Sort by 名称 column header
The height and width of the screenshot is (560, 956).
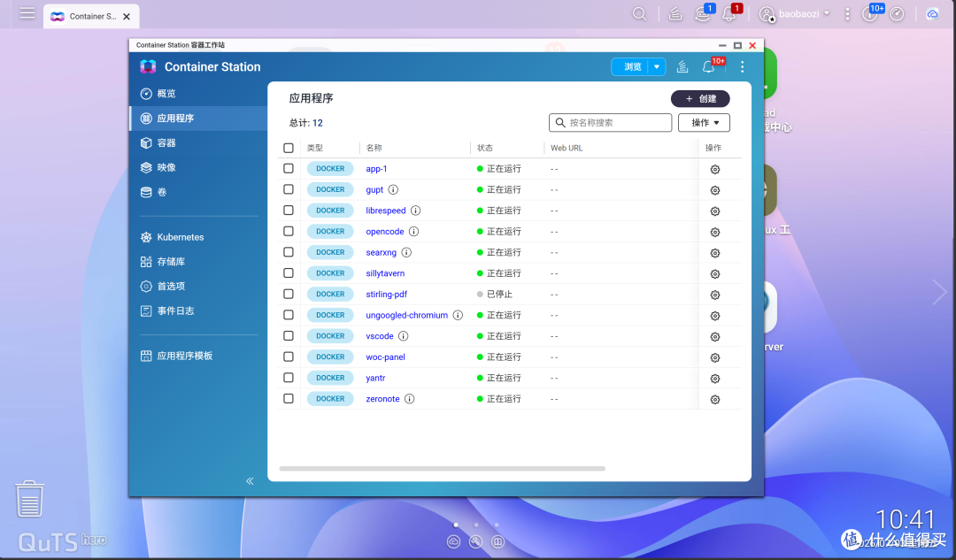click(374, 148)
